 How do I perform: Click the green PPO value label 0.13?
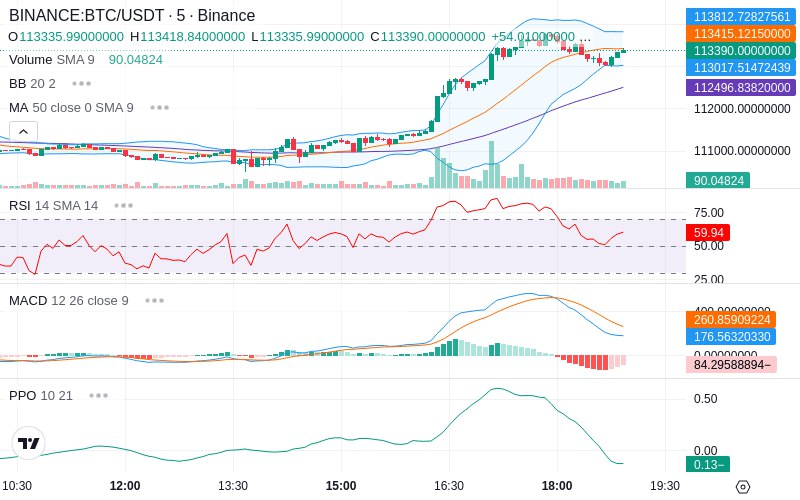point(708,464)
